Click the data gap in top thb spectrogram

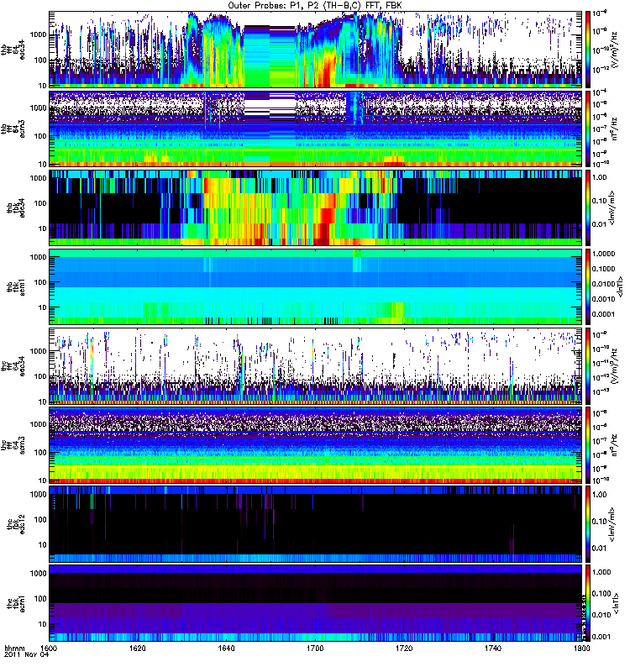[270, 55]
